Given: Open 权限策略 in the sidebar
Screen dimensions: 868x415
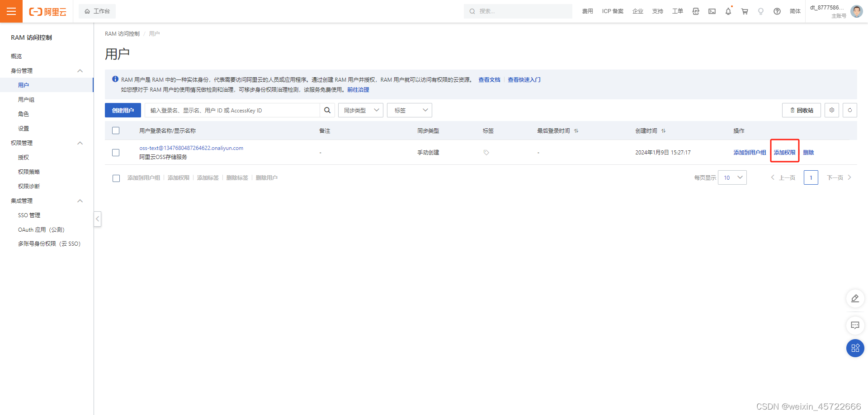Looking at the screenshot, I should click(x=29, y=172).
